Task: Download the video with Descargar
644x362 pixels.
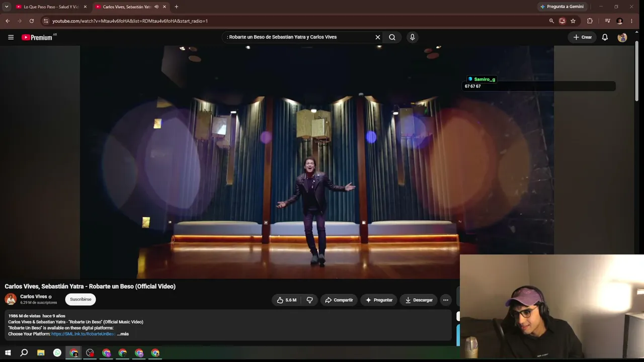Action: coord(419,300)
